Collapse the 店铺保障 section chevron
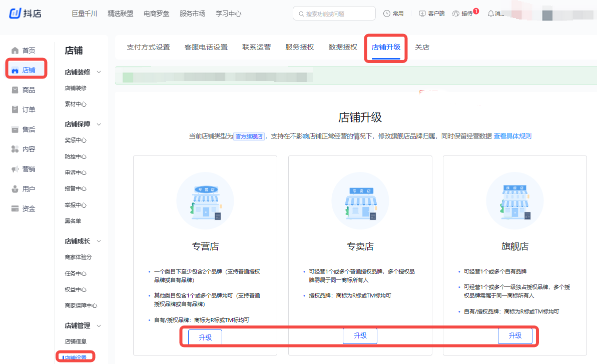The width and height of the screenshot is (597, 364). click(x=99, y=124)
